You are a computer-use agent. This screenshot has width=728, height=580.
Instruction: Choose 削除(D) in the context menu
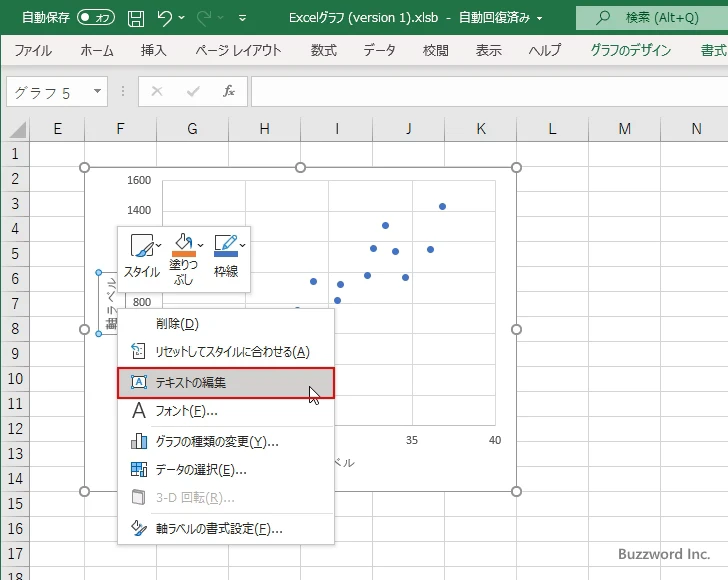(226, 324)
